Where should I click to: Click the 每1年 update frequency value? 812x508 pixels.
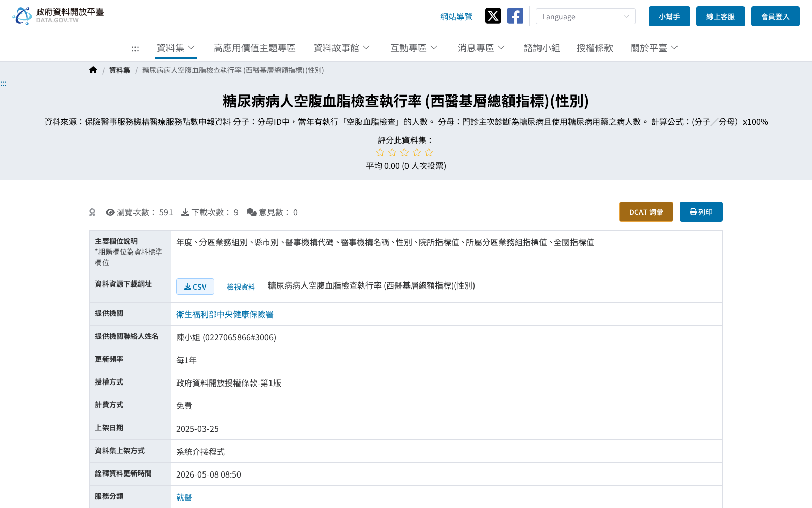186,360
